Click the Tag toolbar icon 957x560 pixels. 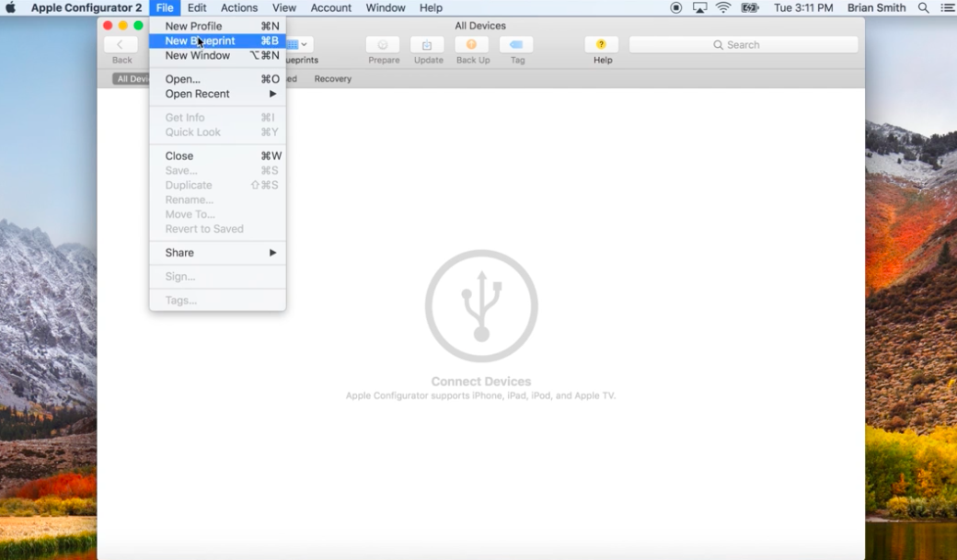pyautogui.click(x=516, y=44)
